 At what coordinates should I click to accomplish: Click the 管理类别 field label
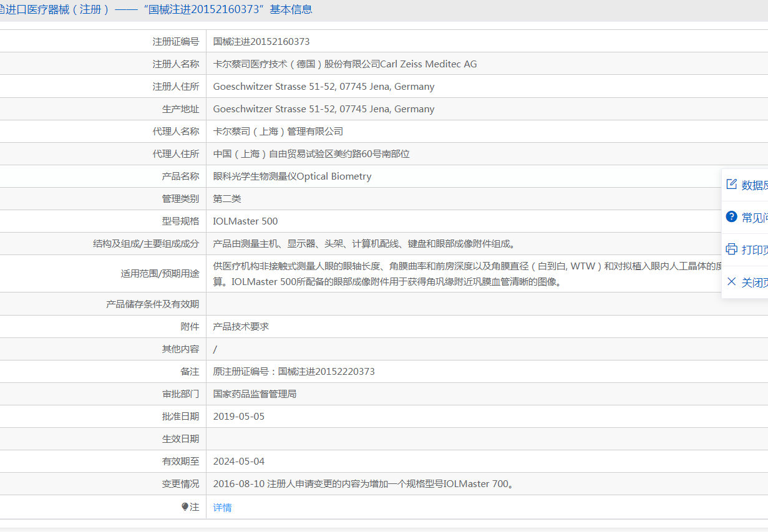point(181,199)
